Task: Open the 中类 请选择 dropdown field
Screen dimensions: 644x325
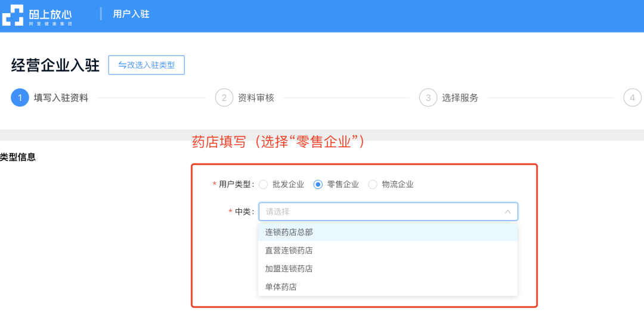Action: [388, 212]
